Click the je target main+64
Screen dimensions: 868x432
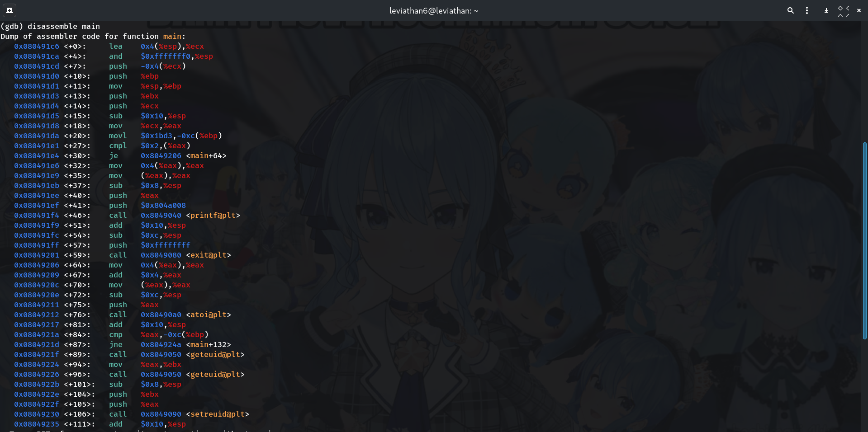pos(206,155)
